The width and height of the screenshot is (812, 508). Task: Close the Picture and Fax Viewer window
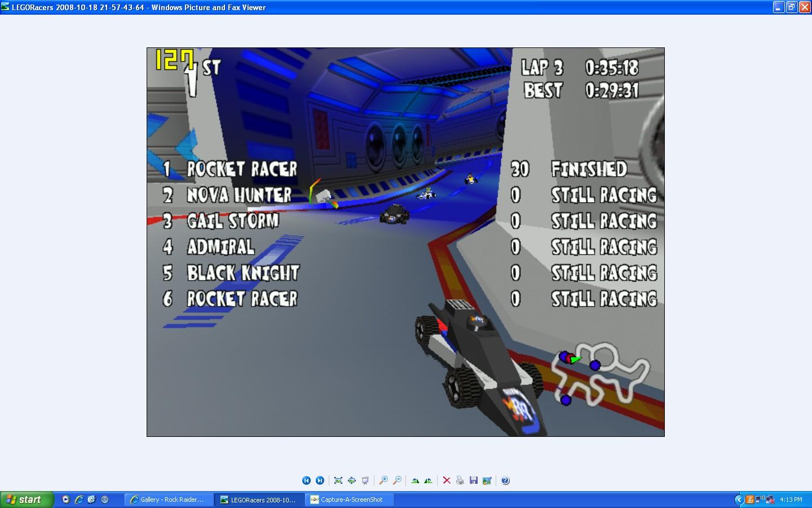pos(805,7)
